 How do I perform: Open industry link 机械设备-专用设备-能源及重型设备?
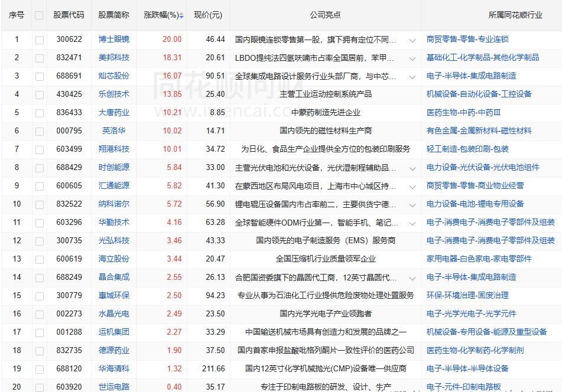[x=486, y=332]
